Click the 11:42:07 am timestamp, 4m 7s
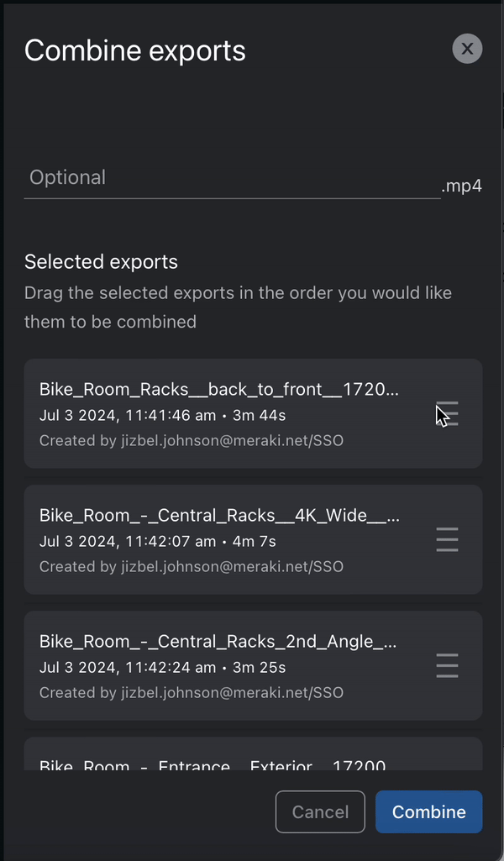 point(157,542)
